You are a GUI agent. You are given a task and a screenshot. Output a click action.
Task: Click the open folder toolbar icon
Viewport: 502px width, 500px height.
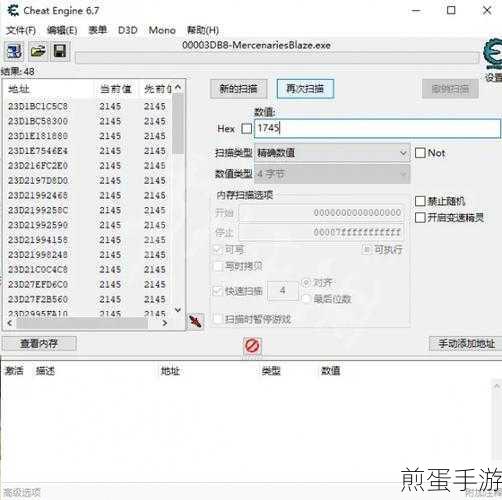[x=38, y=51]
